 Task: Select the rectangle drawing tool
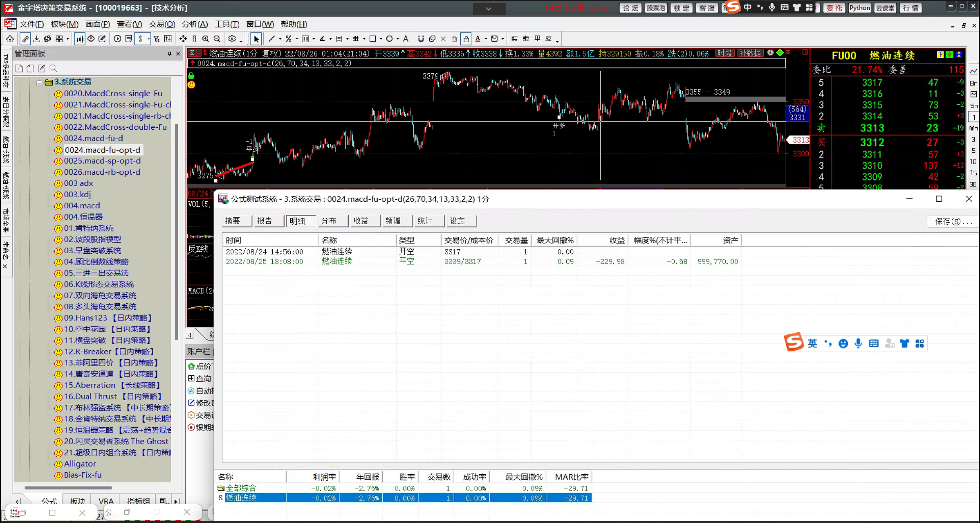coord(372,38)
